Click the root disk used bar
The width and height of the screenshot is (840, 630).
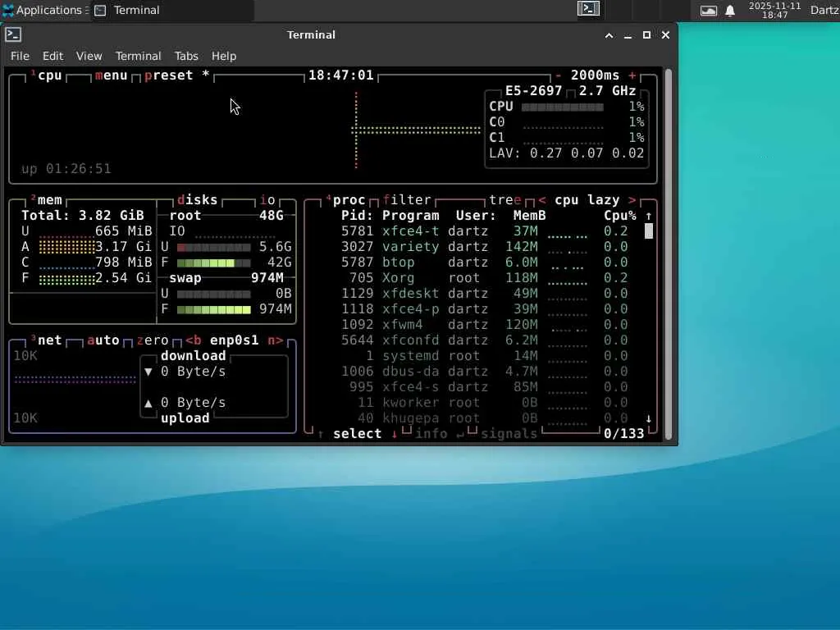click(x=214, y=248)
